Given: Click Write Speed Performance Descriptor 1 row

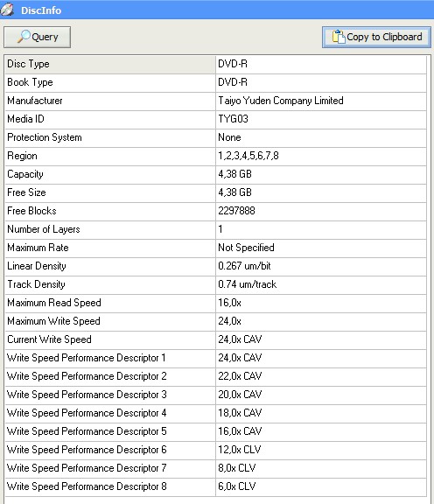Looking at the screenshot, I should click(216, 358).
